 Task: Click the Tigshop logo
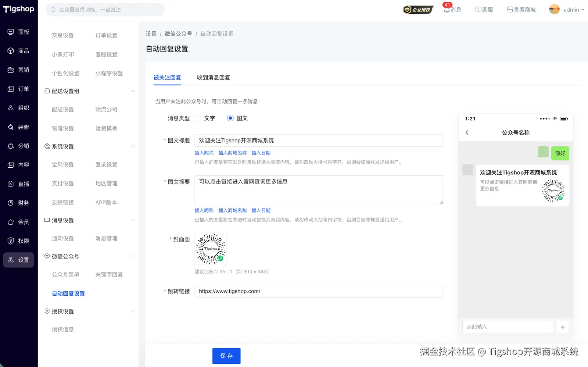coord(18,9)
